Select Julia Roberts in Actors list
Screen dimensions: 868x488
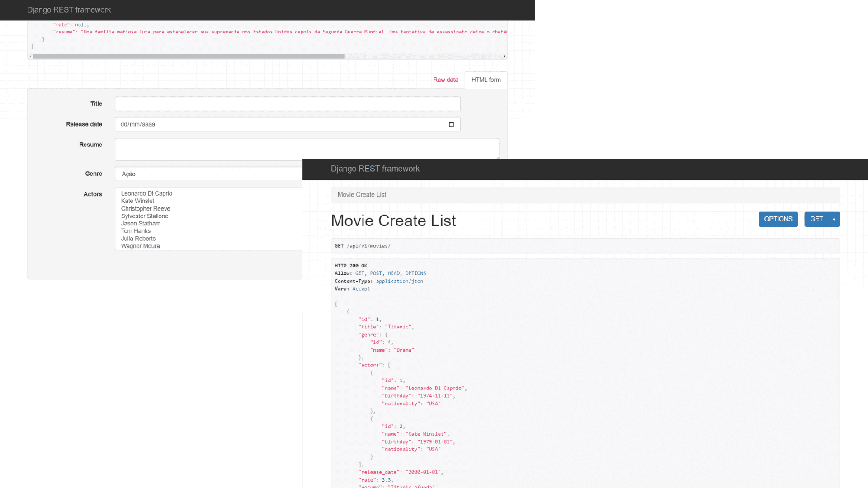coord(138,239)
